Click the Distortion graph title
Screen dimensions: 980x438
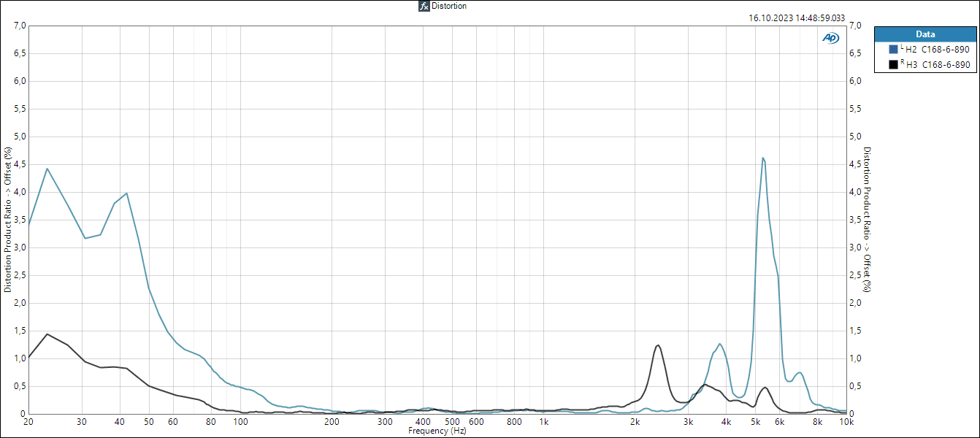click(x=449, y=6)
